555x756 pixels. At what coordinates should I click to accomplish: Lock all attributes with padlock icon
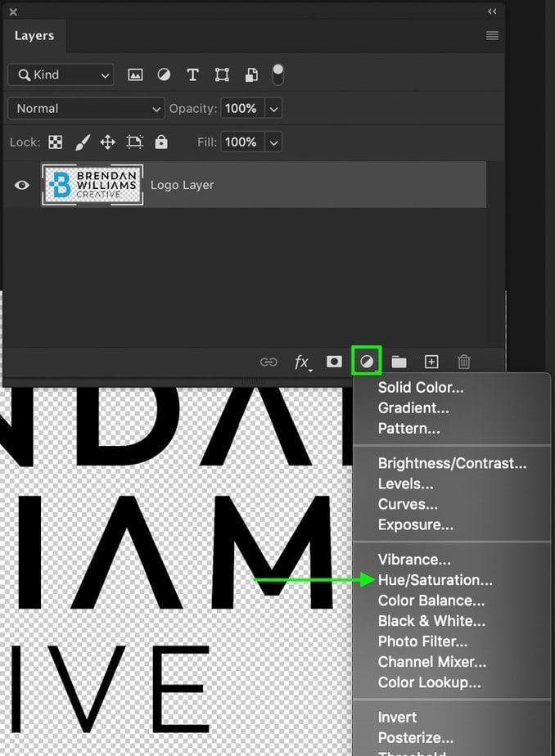tap(161, 142)
